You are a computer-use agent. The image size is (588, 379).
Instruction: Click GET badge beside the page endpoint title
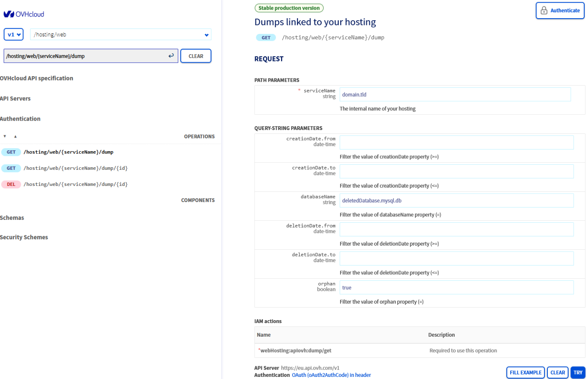(x=266, y=38)
